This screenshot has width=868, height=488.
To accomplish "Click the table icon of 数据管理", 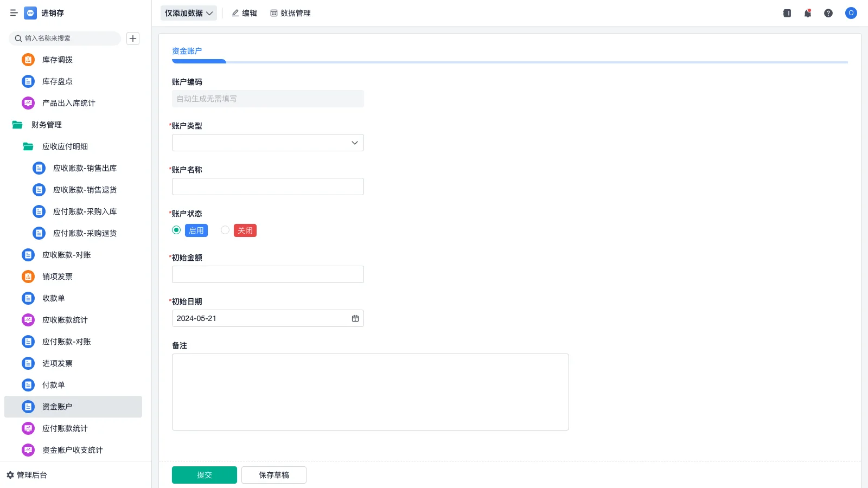I will [274, 13].
